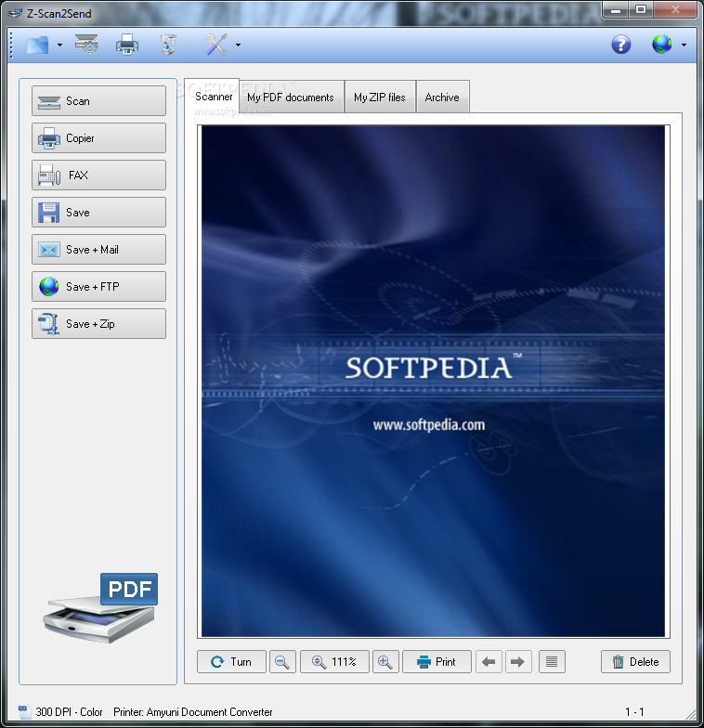Expand the globe language dropdown arrow
Viewport: 704px width, 728px height.
(684, 45)
